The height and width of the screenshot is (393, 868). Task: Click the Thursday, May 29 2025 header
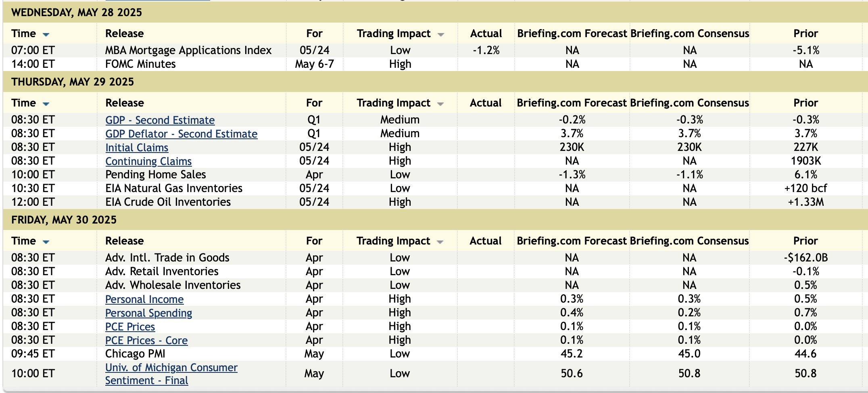(x=73, y=82)
